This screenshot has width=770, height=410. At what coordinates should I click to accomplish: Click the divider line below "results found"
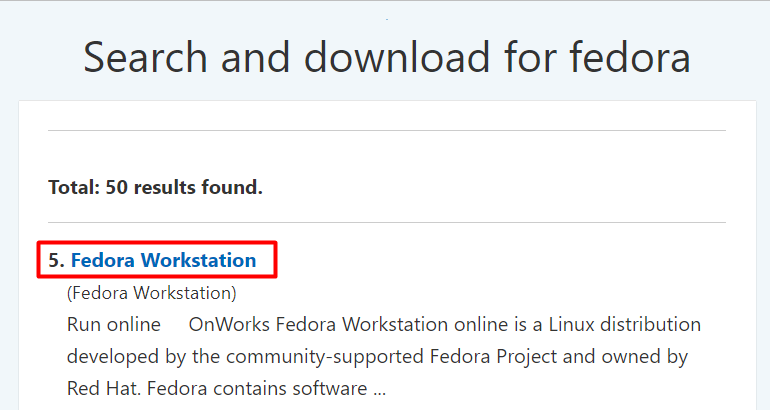387,222
